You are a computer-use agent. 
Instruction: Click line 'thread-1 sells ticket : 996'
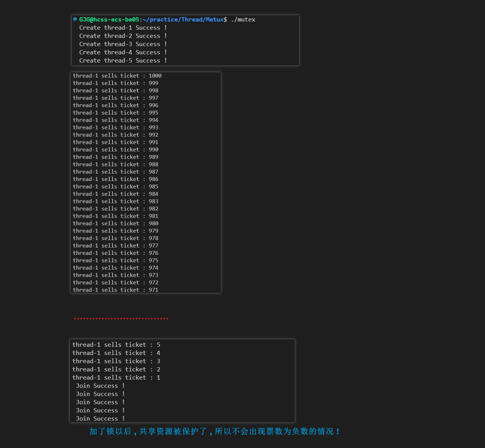tap(116, 106)
